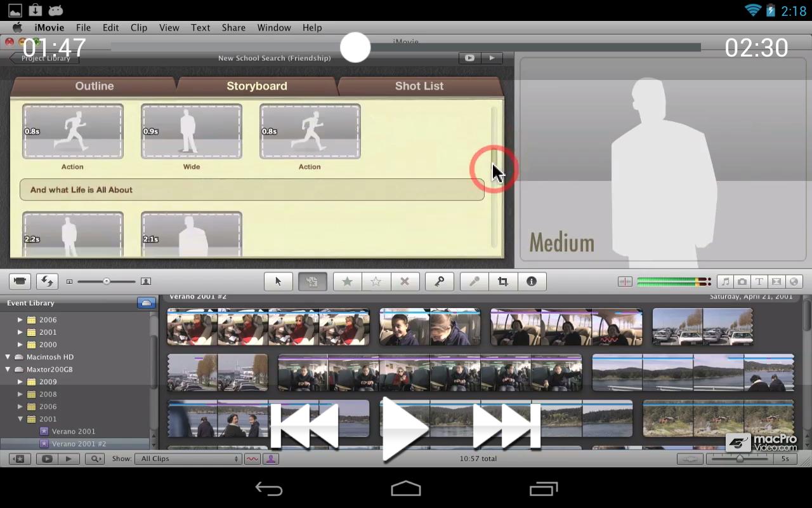Click the camera import button

click(x=20, y=281)
